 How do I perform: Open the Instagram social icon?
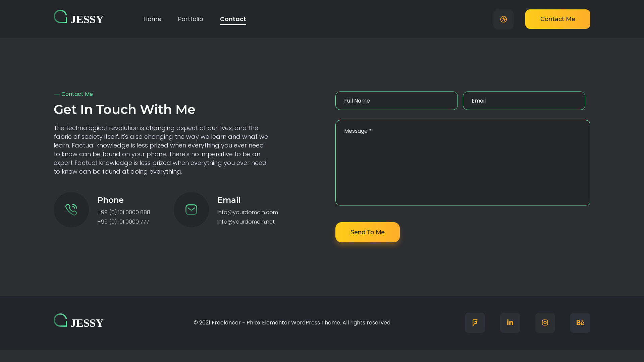(545, 323)
